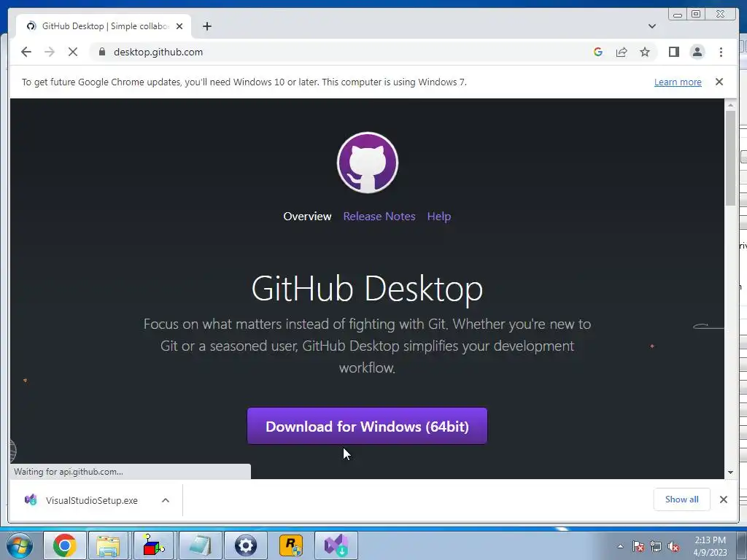Open the Help page link

438,216
